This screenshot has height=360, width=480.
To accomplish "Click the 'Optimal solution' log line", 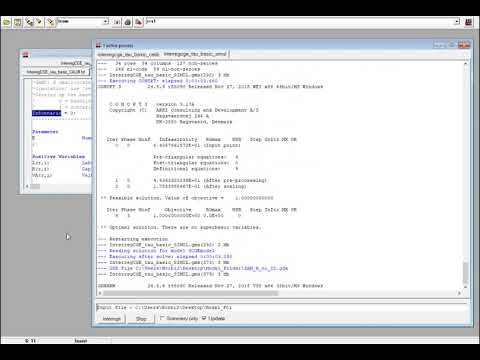I will tap(181, 227).
